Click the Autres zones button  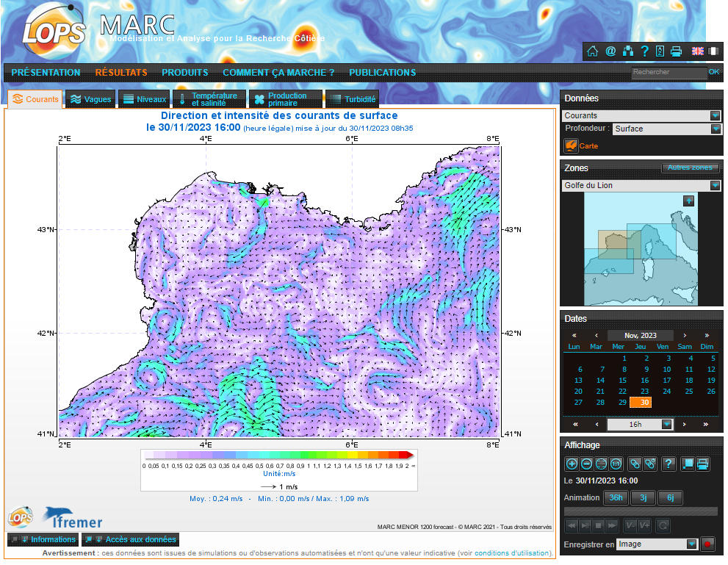(691, 168)
